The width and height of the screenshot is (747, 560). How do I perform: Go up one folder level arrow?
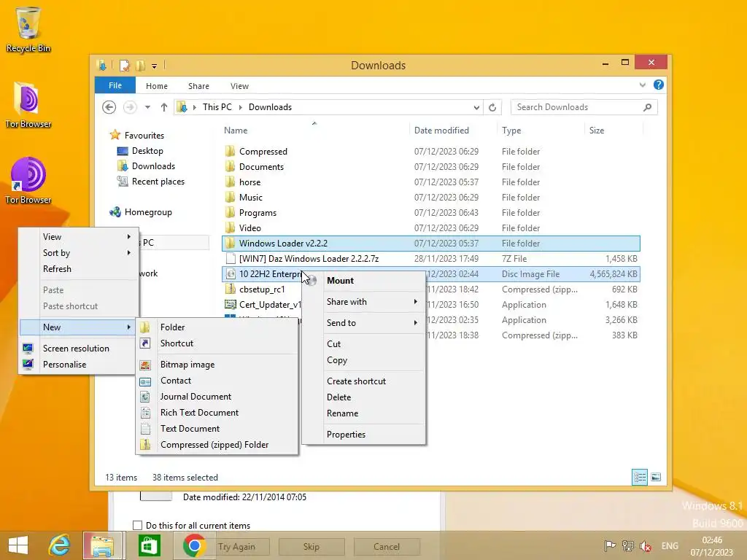pyautogui.click(x=164, y=107)
